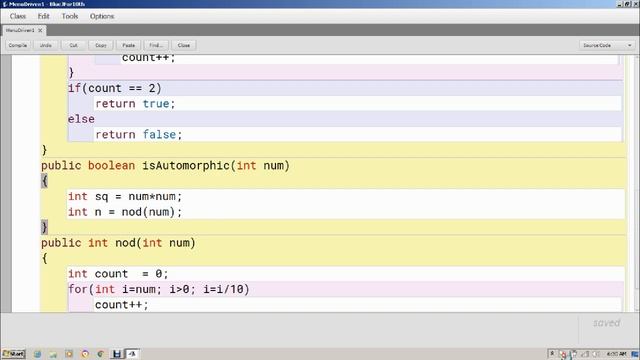Open the Options menu
This screenshot has width=640, height=360.
[x=102, y=16]
